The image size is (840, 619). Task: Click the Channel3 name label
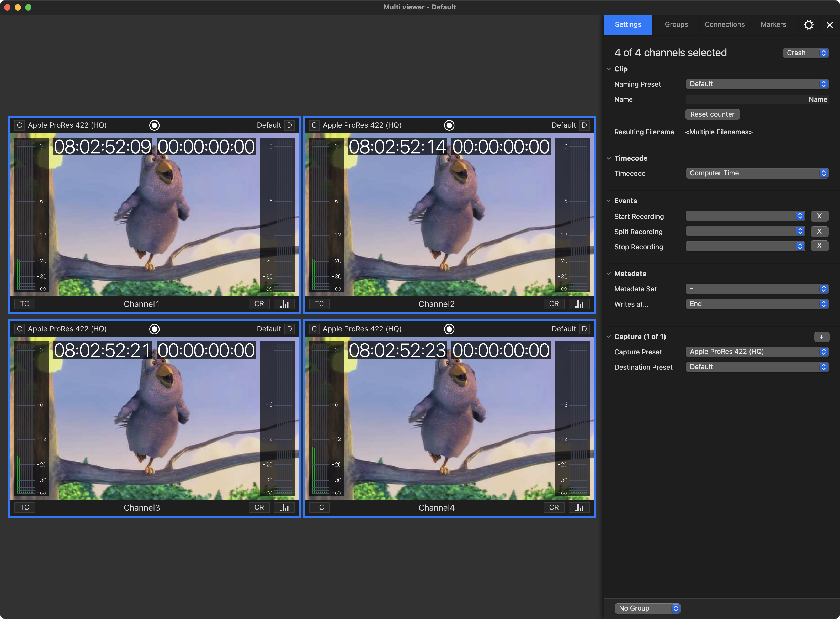pyautogui.click(x=142, y=508)
